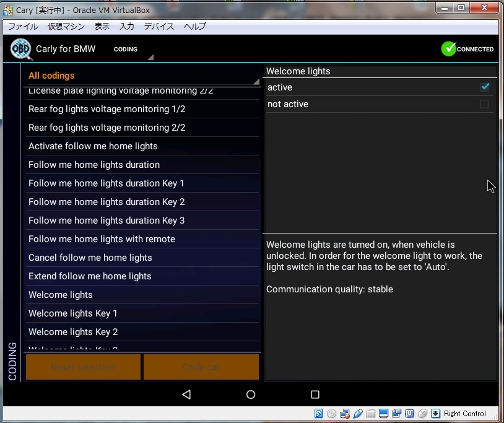Click the Welcome lights panel header
Image resolution: width=504 pixels, height=423 pixels.
(x=298, y=71)
